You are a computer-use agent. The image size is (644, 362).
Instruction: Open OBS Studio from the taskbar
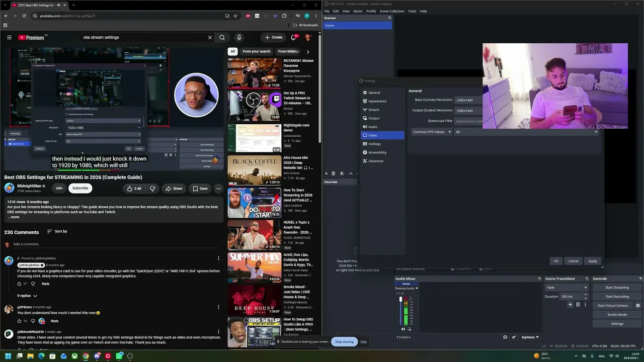coord(130,356)
